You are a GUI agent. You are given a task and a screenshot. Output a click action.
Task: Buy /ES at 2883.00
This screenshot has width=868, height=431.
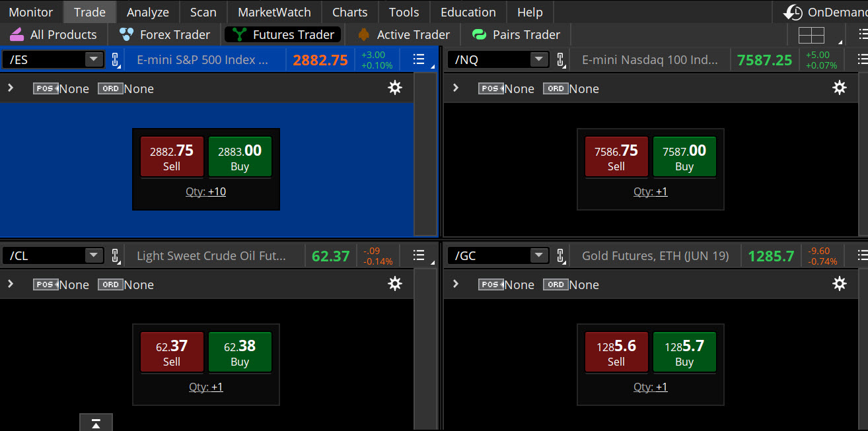(x=239, y=156)
